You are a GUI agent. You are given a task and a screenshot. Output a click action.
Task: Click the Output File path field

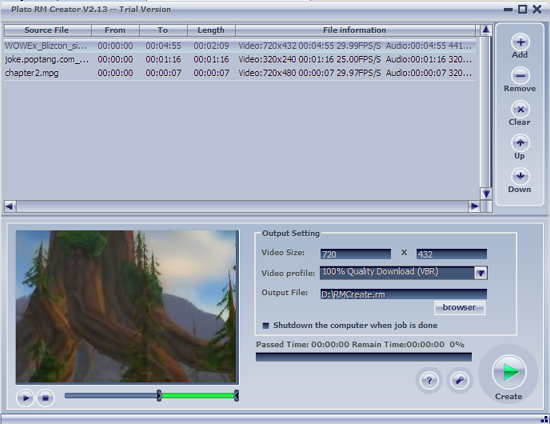tap(403, 294)
